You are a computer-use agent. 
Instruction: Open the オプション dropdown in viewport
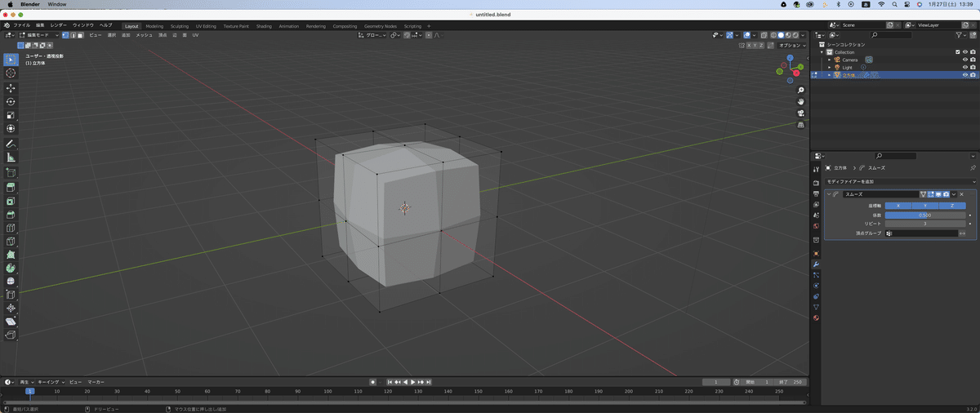(x=791, y=46)
